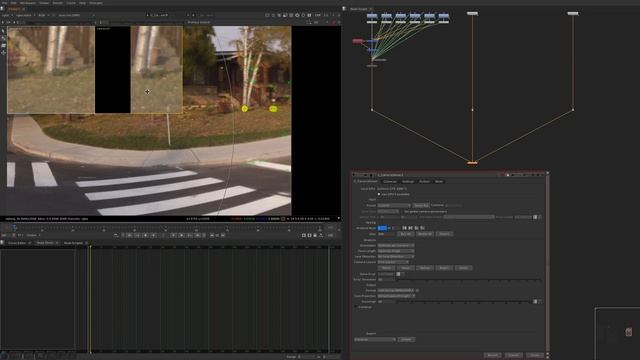Select the top tool in viewer side toolbar
This screenshot has width=640, height=360.
[x=3, y=31]
